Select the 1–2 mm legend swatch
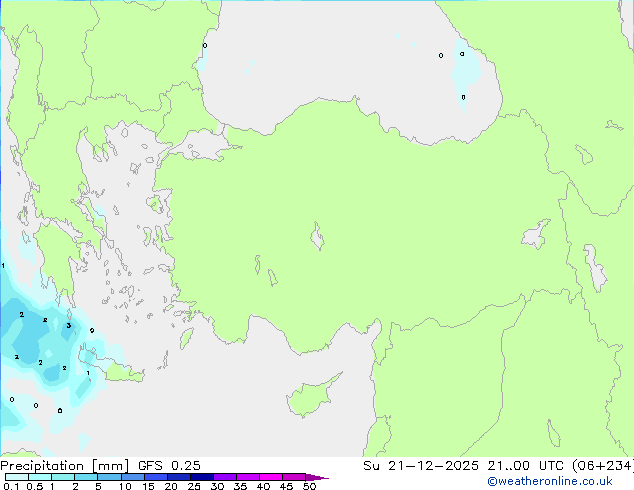 [63, 477]
